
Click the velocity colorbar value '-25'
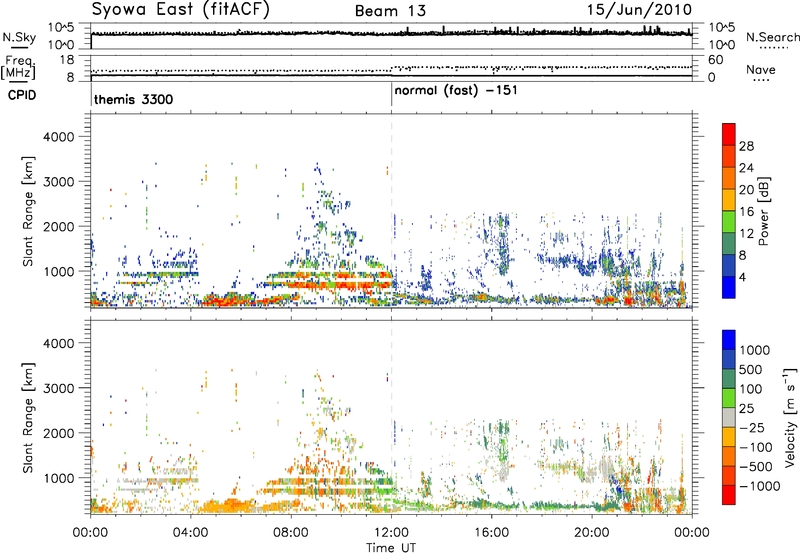click(752, 427)
